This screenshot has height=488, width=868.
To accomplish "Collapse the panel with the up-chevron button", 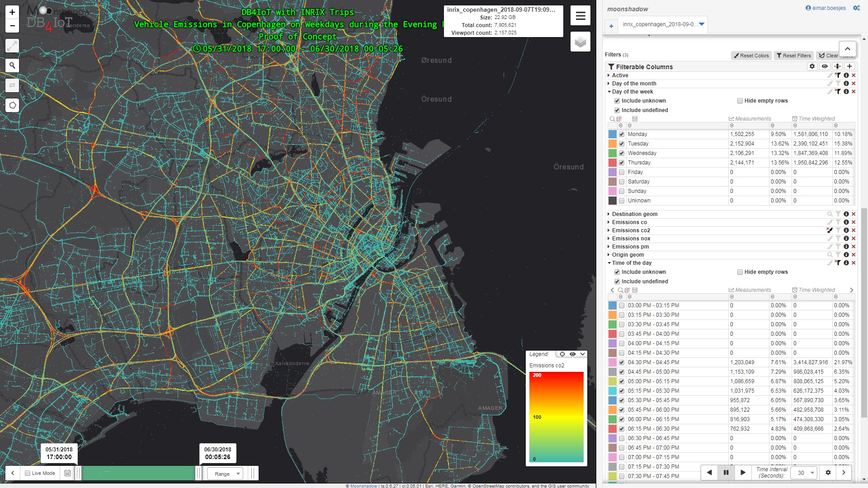I will (847, 48).
